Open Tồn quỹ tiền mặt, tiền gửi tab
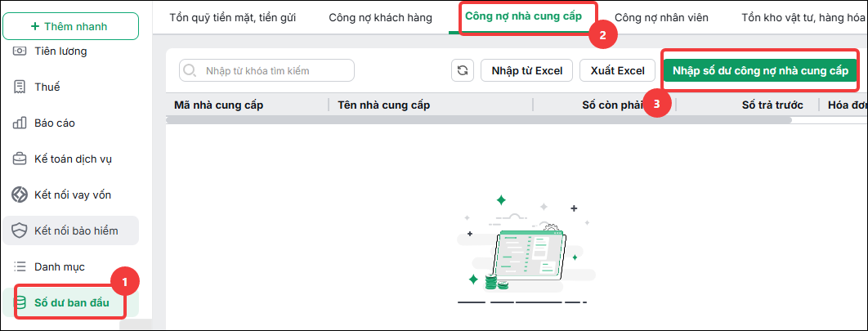This screenshot has height=331, width=868. [232, 18]
